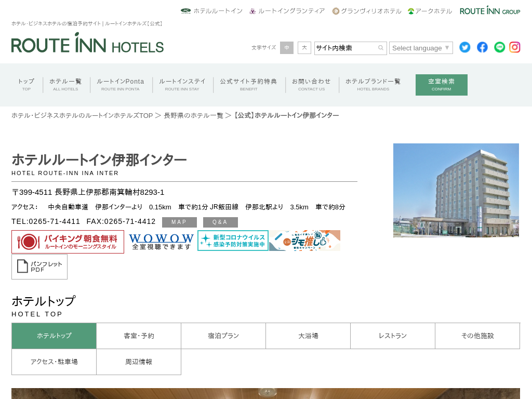Open ルートインステイ navigation item
The image size is (532, 399).
pyautogui.click(x=182, y=85)
